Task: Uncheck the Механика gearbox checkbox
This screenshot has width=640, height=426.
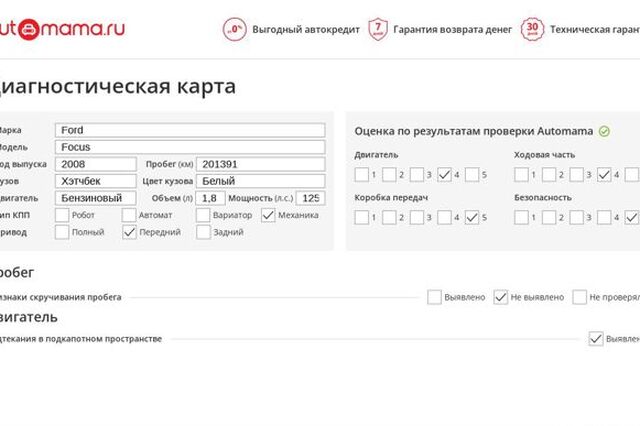Action: [268, 215]
